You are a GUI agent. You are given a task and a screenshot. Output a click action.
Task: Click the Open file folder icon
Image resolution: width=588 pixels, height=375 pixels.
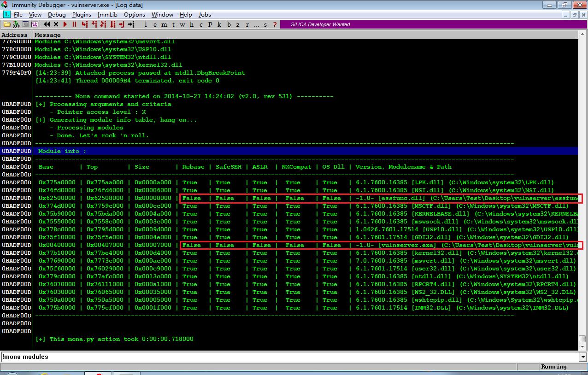(7, 24)
